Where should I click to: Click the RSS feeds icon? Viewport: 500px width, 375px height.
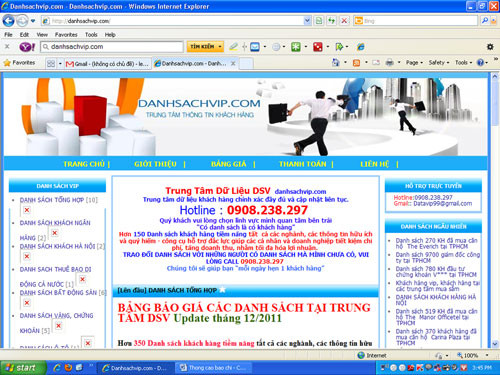[356, 63]
